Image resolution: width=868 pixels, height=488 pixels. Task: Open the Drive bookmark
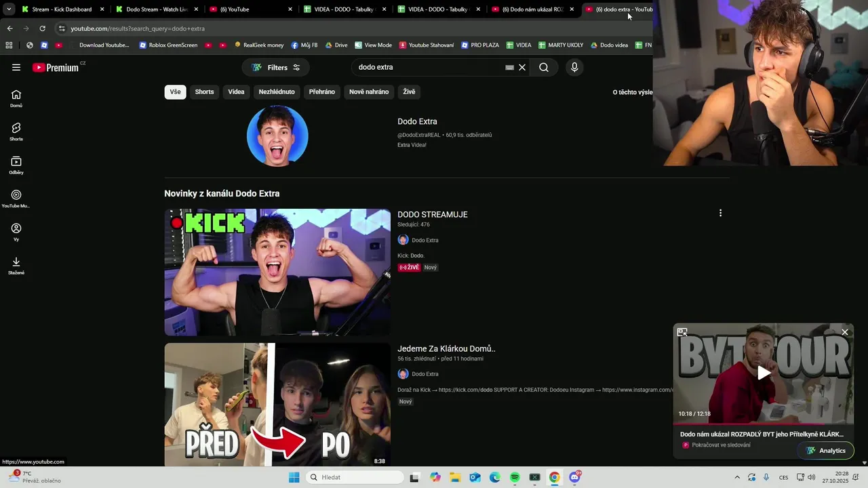336,45
